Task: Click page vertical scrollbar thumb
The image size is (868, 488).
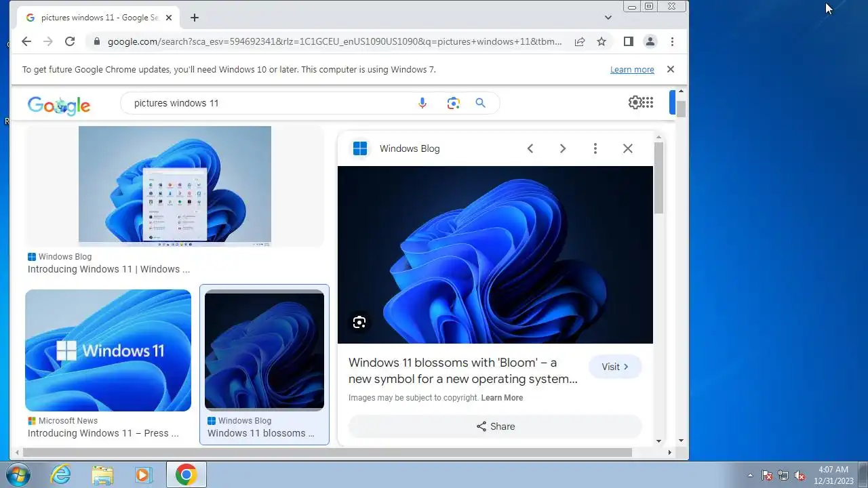Action: [x=681, y=108]
